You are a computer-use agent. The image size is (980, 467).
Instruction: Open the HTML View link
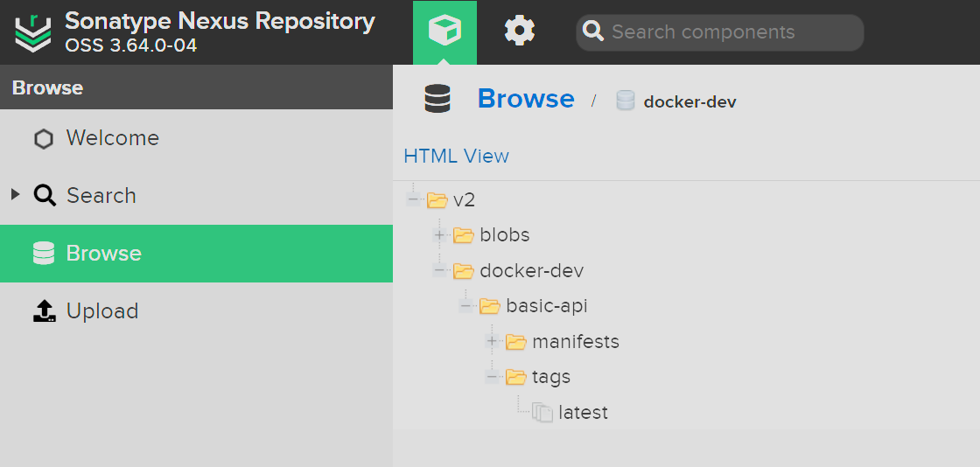click(456, 156)
